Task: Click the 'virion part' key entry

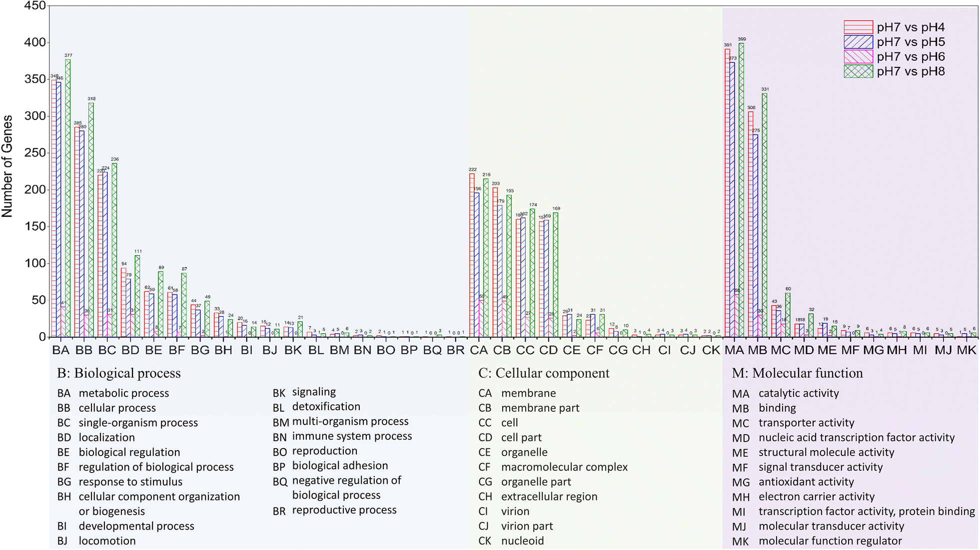Action: pos(527,527)
